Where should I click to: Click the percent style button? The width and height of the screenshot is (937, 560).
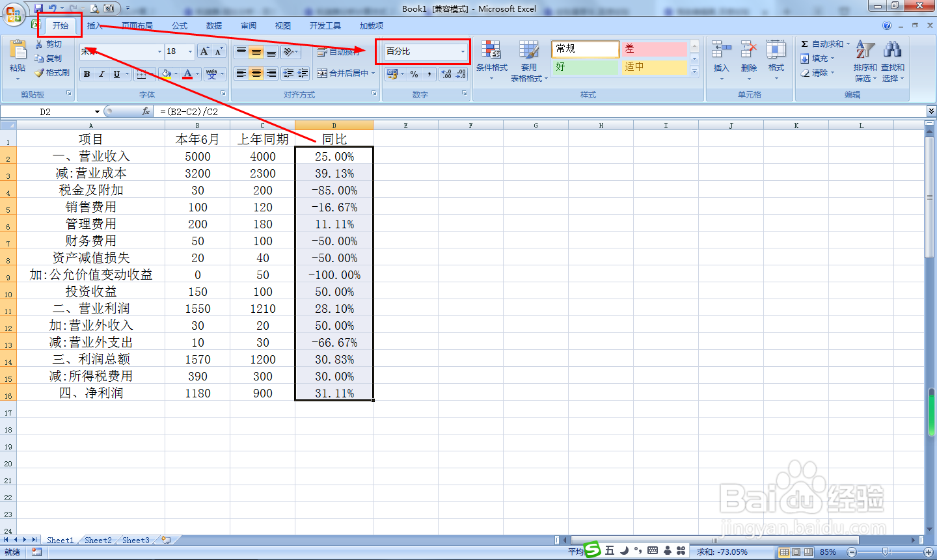tap(414, 74)
